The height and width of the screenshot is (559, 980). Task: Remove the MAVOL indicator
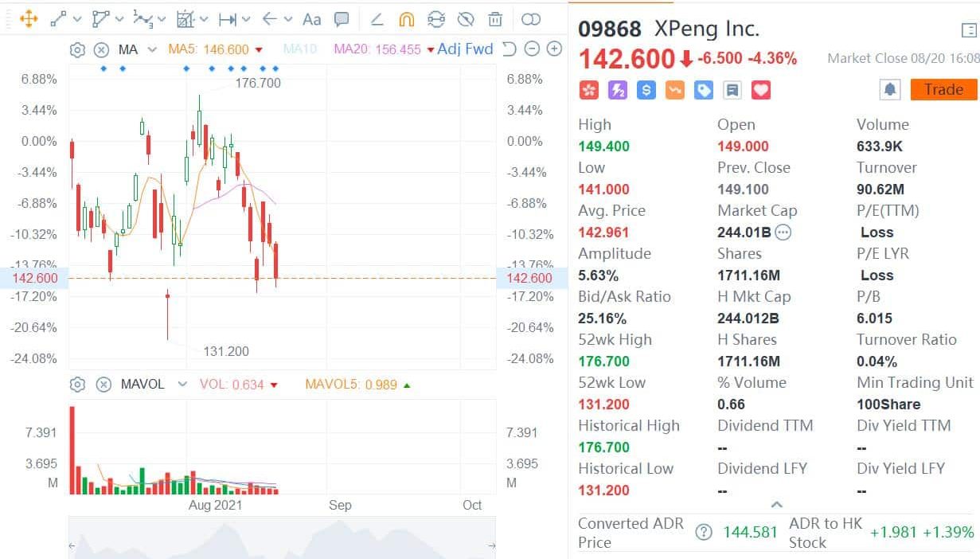point(103,385)
